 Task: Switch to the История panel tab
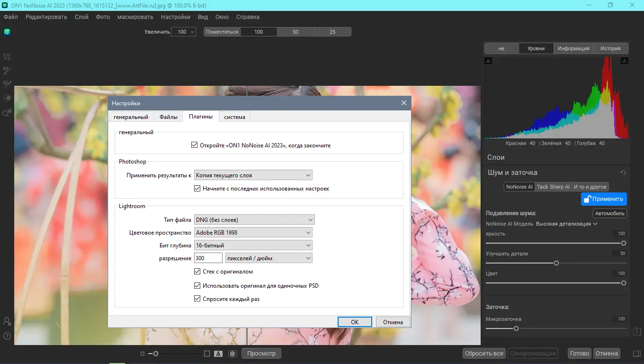point(611,48)
